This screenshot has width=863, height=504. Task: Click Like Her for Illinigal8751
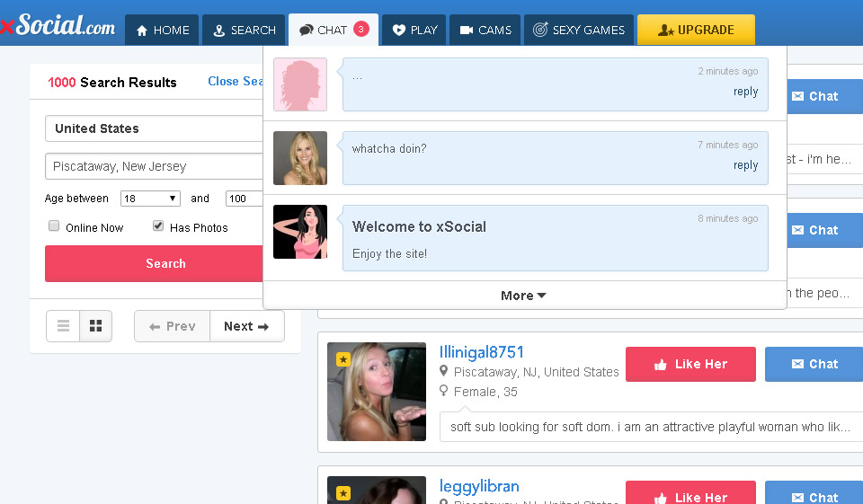690,364
